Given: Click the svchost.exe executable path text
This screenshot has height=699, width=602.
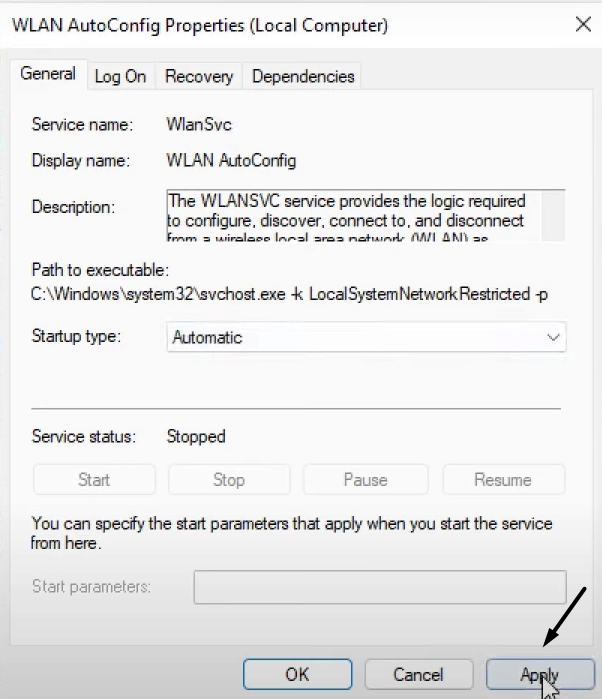Looking at the screenshot, I should click(x=289, y=297).
